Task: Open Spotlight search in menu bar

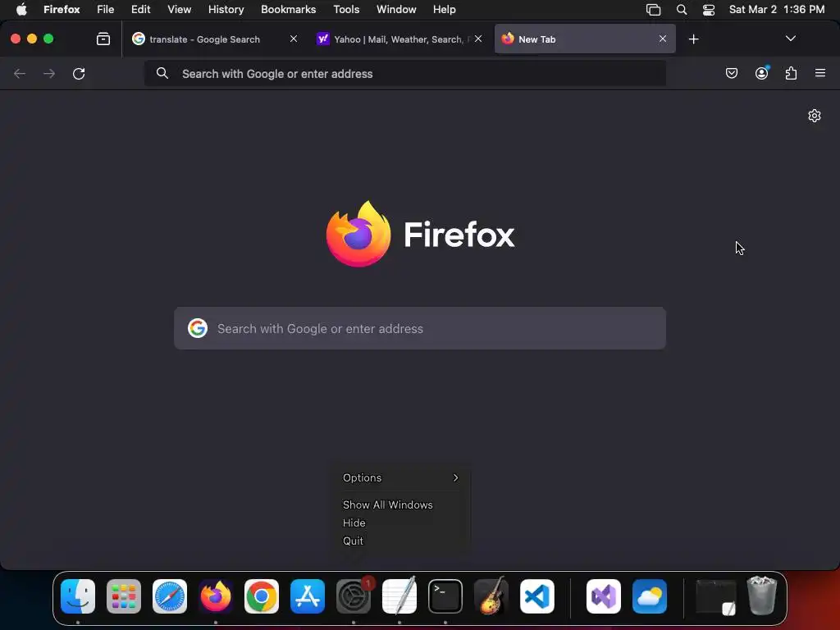Action: (x=682, y=10)
